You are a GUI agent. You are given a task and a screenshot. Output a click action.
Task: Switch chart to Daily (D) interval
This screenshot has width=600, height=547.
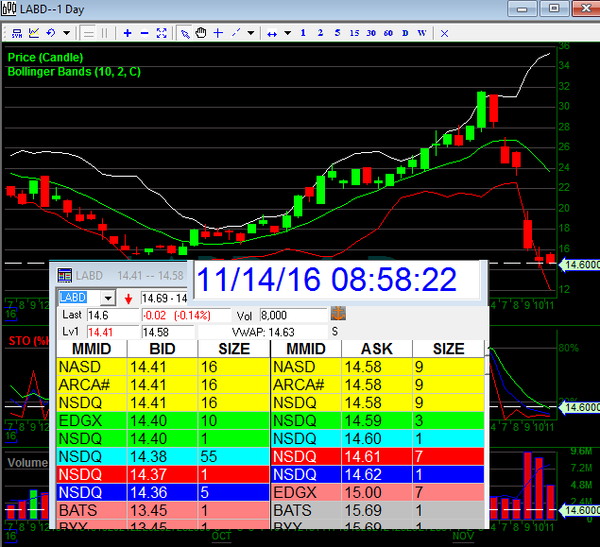click(x=404, y=33)
